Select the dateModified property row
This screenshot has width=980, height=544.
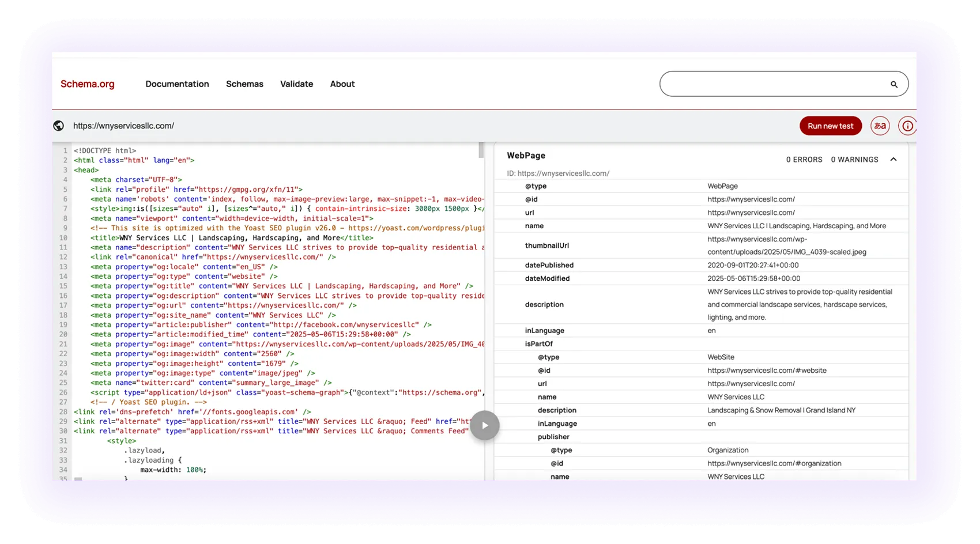pos(701,278)
